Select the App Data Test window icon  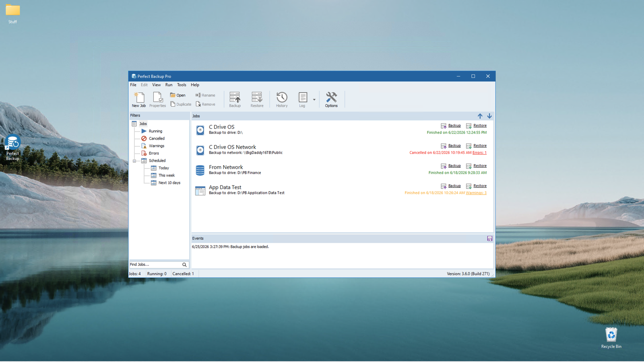point(200,190)
